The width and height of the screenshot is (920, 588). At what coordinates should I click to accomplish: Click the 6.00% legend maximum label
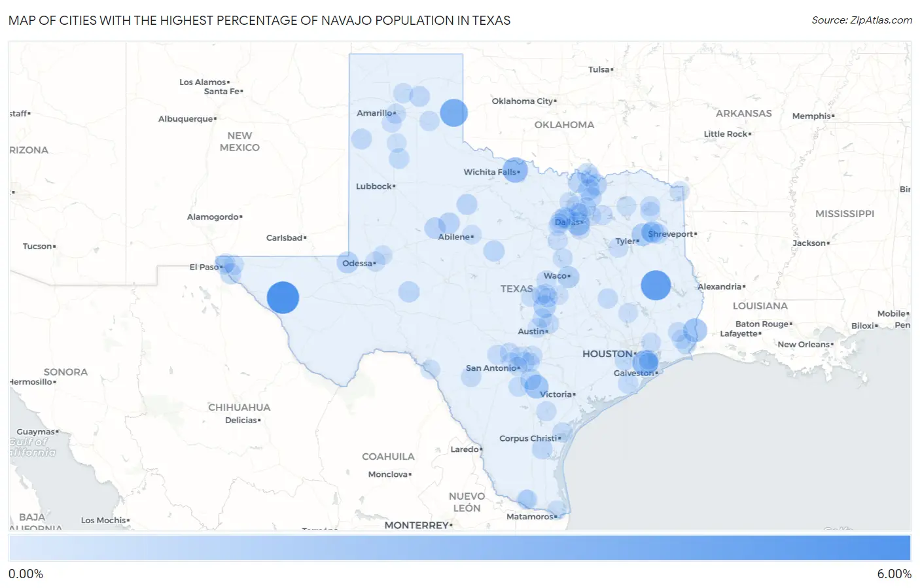(894, 574)
